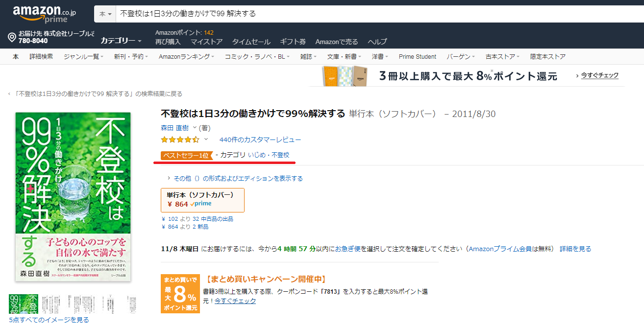The height and width of the screenshot is (328, 644).
Task: Go to 再び購入
Action: [168, 42]
